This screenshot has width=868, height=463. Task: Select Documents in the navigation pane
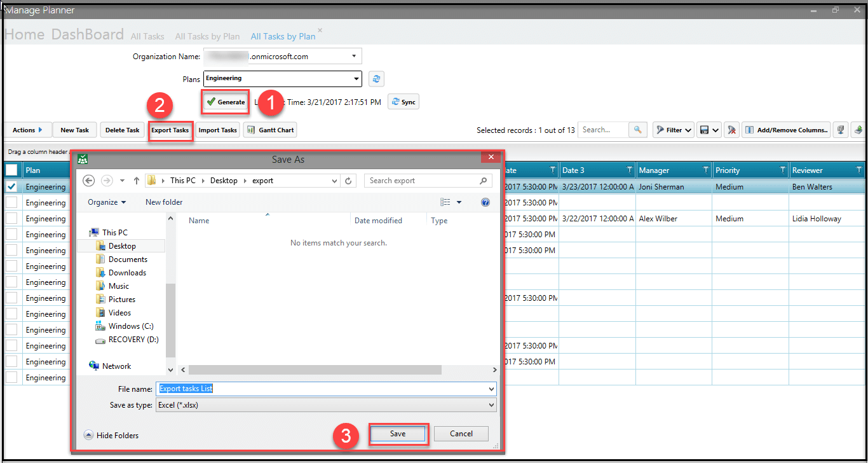(121, 259)
